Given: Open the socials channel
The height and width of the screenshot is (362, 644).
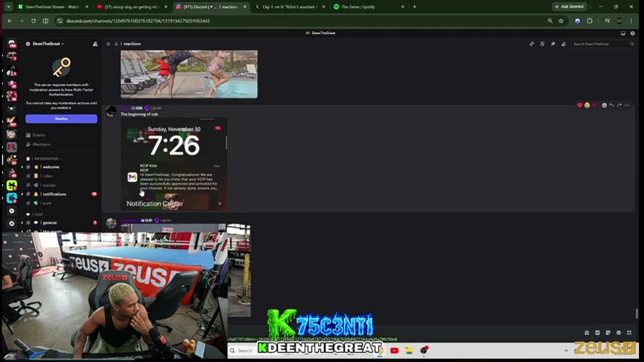Looking at the screenshot, I should point(49,185).
